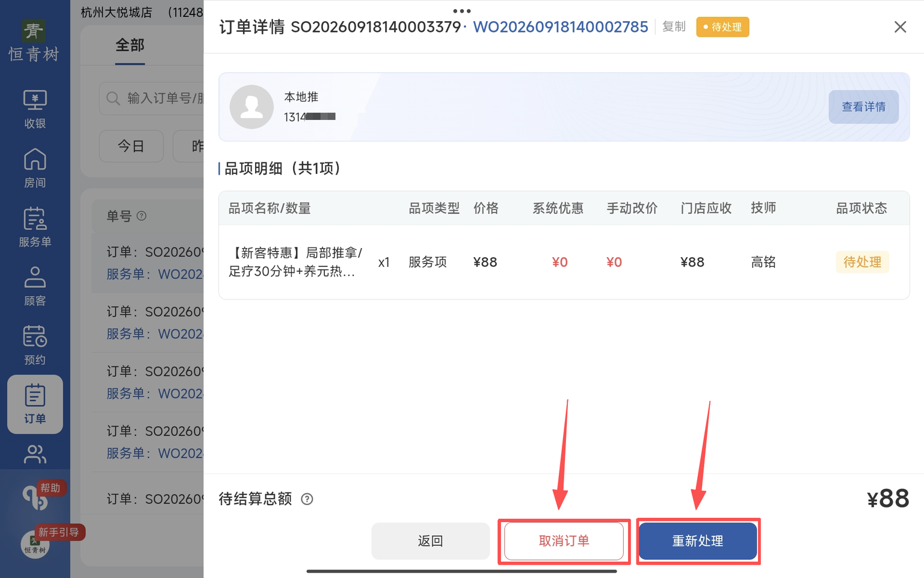Click the three-dot handle at top
The width and height of the screenshot is (924, 578).
(462, 11)
